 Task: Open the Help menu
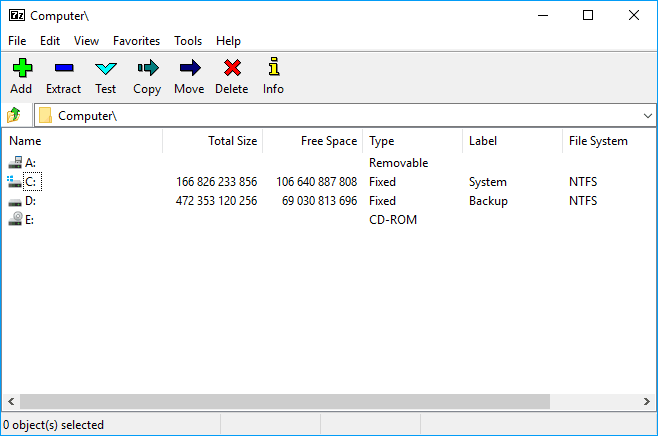tap(228, 41)
